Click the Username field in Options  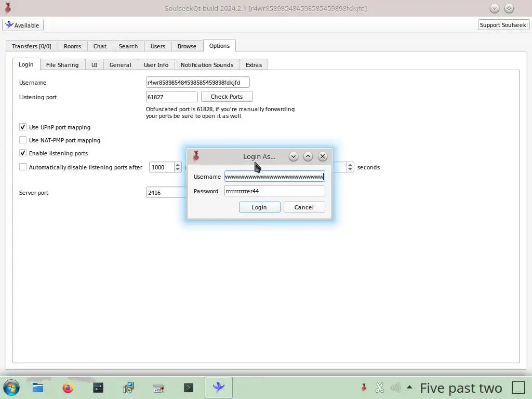tap(198, 83)
